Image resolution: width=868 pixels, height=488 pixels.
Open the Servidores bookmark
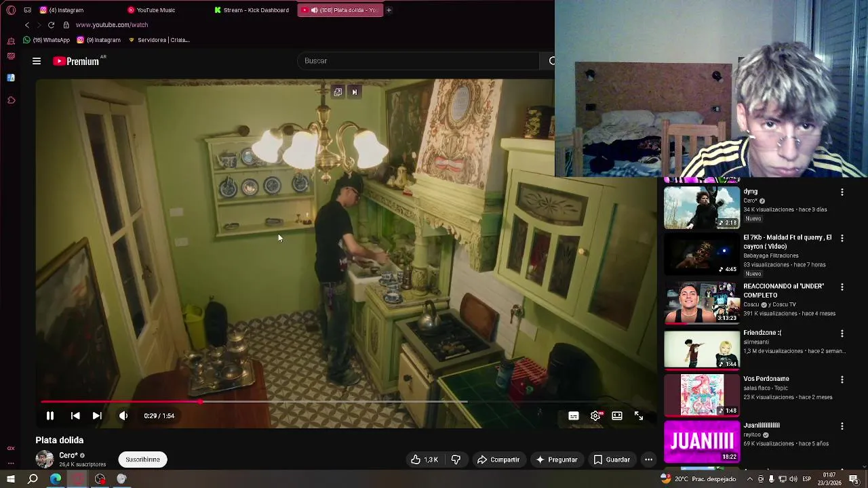pos(159,40)
